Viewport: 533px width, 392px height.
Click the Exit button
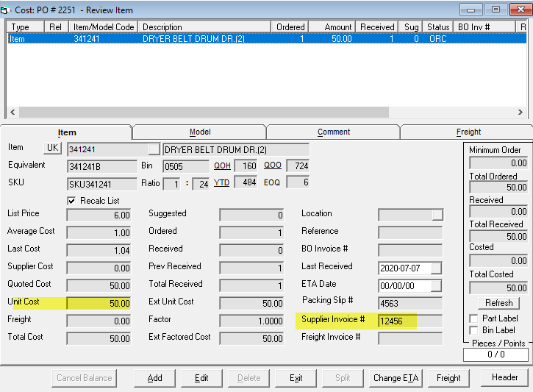(296, 378)
